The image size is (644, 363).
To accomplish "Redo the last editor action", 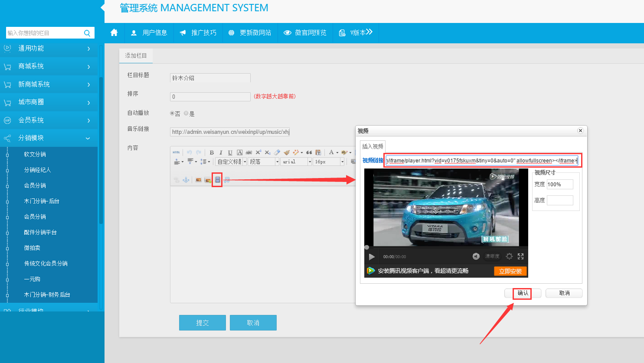I will (x=199, y=152).
